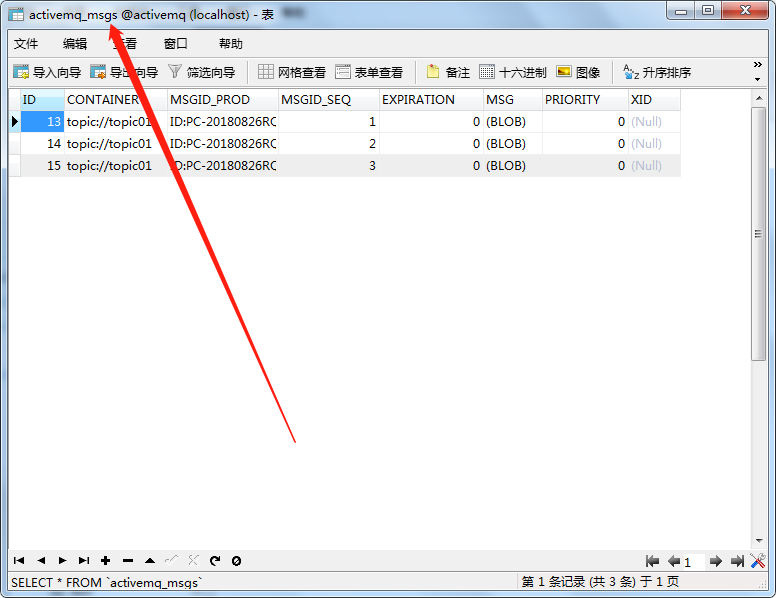The image size is (776, 598).
Task: Switch to Form View (表单查看)
Action: [369, 72]
